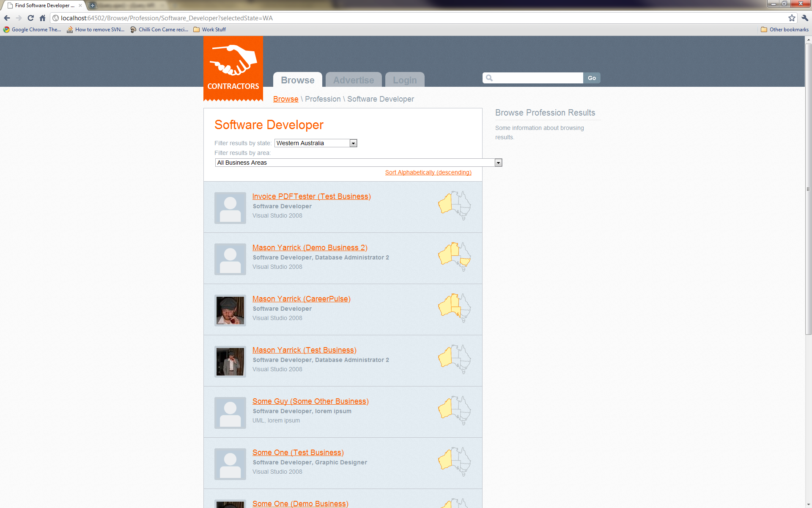
Task: Click the page vertical scrollbar thumb
Action: (x=808, y=188)
